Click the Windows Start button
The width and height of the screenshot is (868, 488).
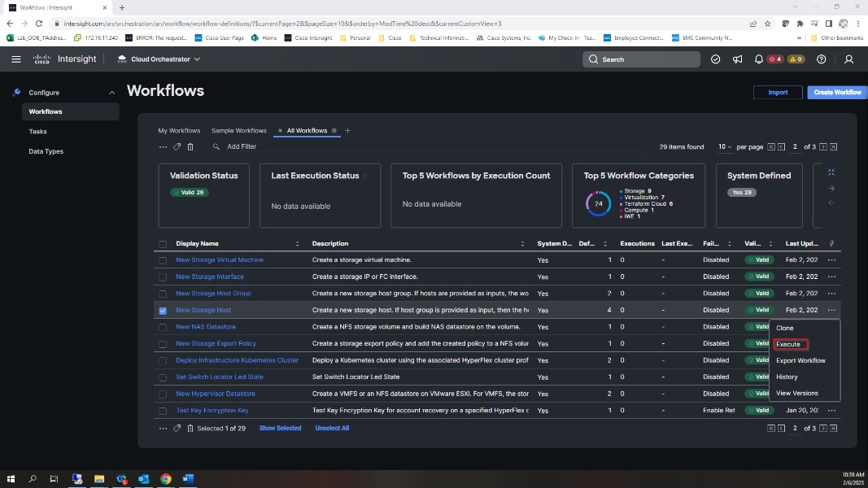(x=11, y=478)
